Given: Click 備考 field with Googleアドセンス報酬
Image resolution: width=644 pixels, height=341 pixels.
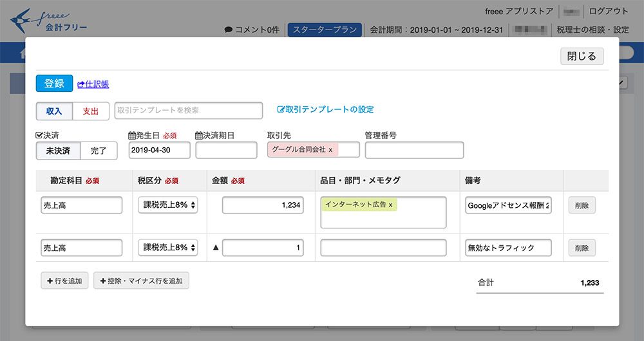Looking at the screenshot, I should click(509, 205).
